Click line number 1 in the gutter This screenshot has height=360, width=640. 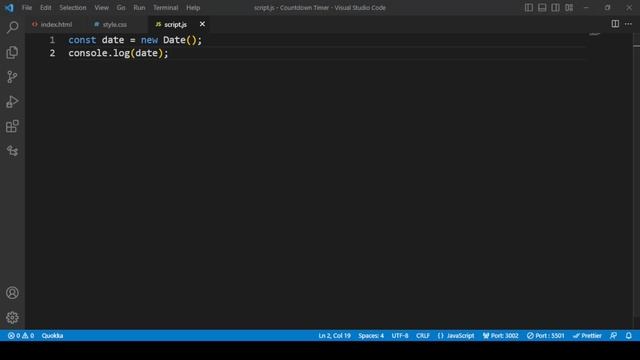pos(52,40)
